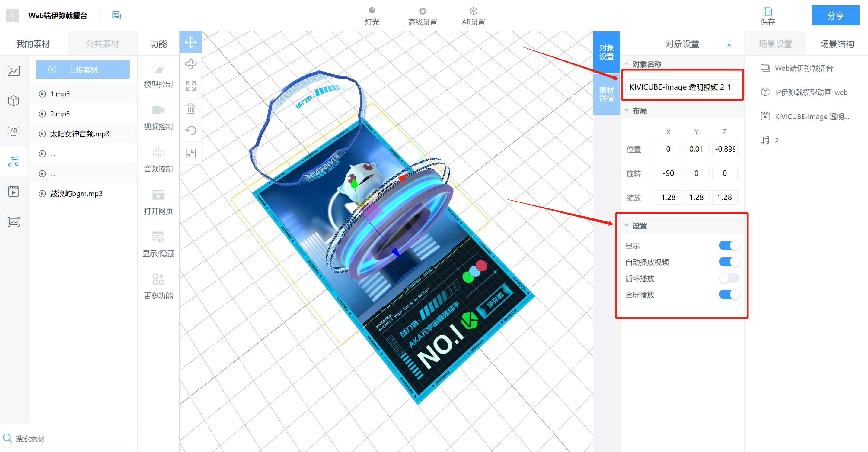The width and height of the screenshot is (868, 452).
Task: Play 太阳女神音频.mp3 preview
Action: (42, 134)
